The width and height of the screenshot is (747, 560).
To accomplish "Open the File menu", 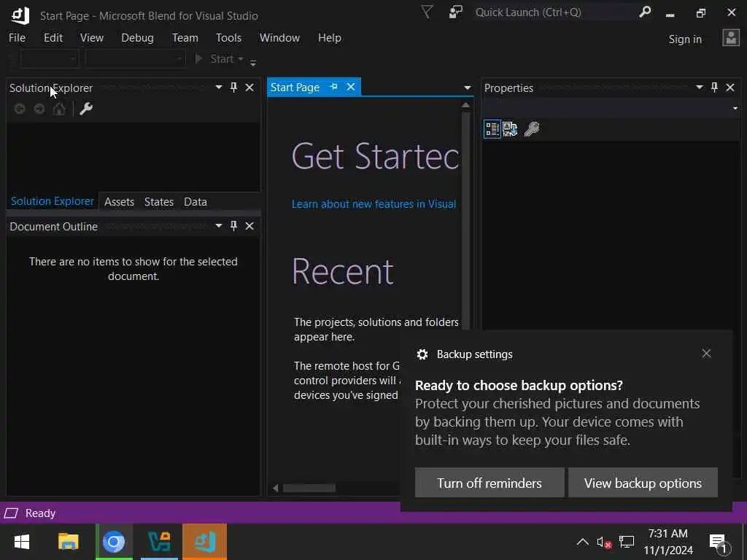I will (x=18, y=38).
